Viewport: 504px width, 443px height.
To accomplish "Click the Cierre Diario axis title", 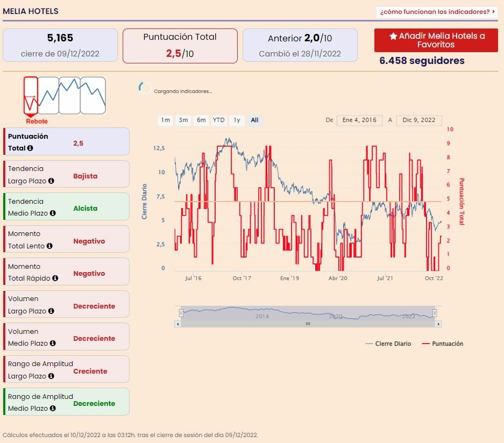I will [x=144, y=202].
